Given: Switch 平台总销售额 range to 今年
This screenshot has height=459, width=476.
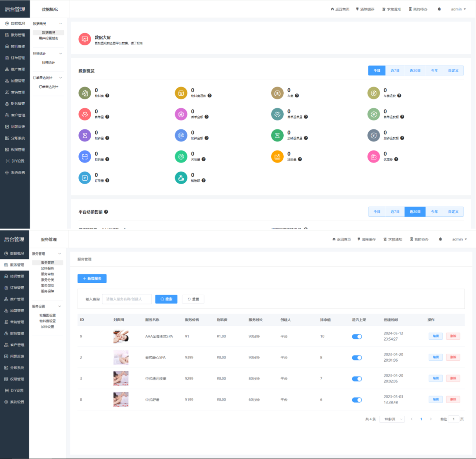Looking at the screenshot, I should pos(434,212).
